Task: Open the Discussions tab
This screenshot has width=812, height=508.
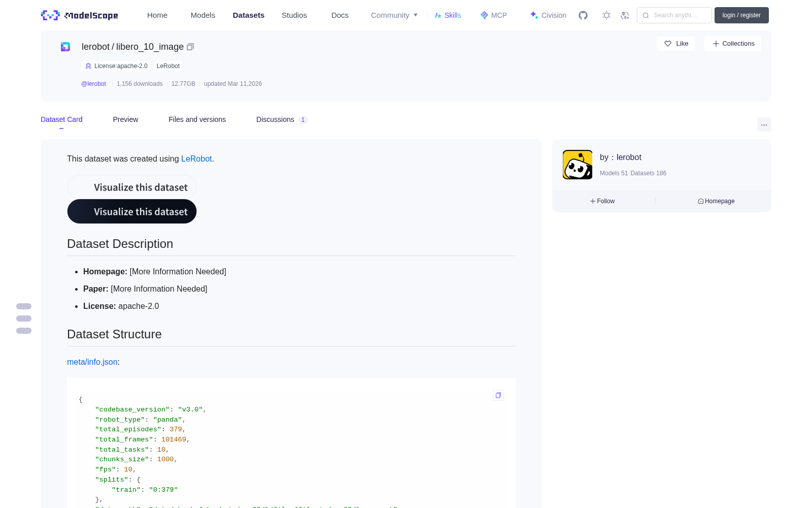Action: click(x=282, y=119)
